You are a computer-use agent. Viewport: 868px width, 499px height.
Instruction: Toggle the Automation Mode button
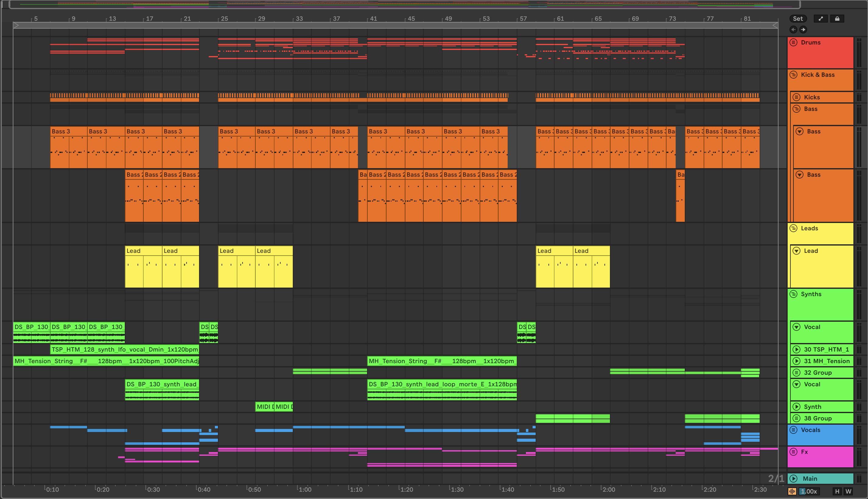coord(821,19)
